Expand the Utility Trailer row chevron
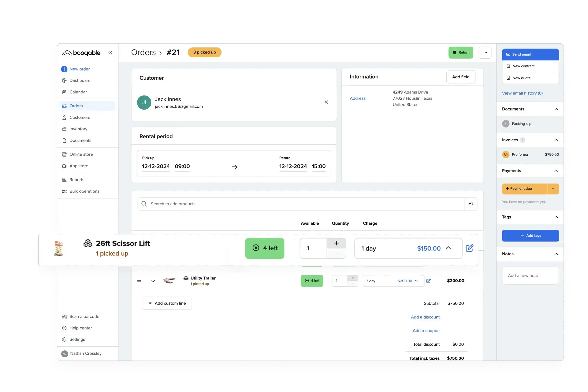The image size is (588, 392). pyautogui.click(x=153, y=281)
